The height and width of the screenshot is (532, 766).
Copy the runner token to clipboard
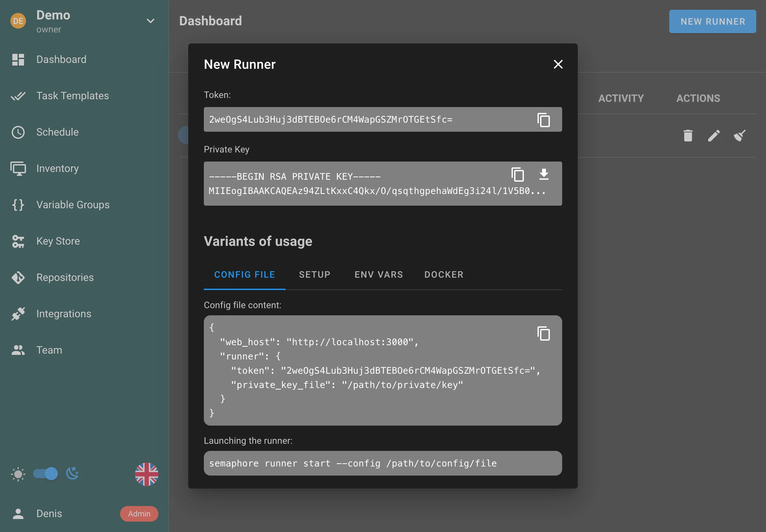543,120
